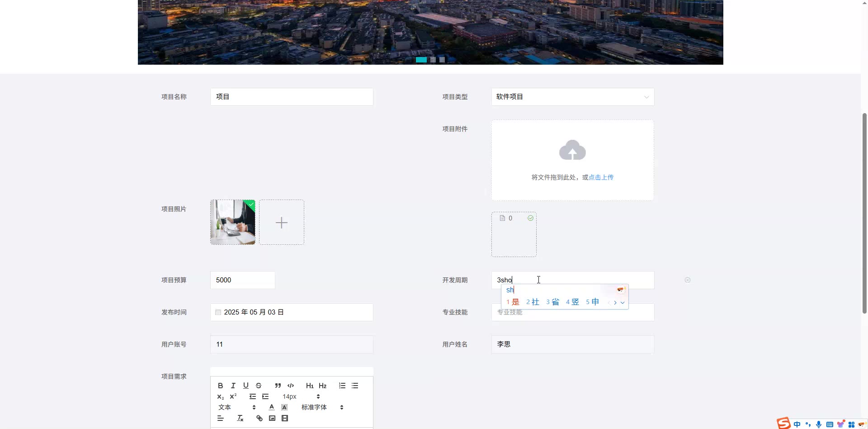Toggle Sogou punctuation mode
868x429 pixels.
[808, 424]
